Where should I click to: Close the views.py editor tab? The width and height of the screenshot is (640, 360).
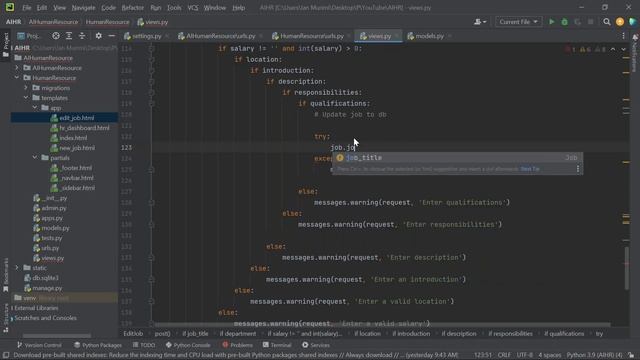pos(397,36)
